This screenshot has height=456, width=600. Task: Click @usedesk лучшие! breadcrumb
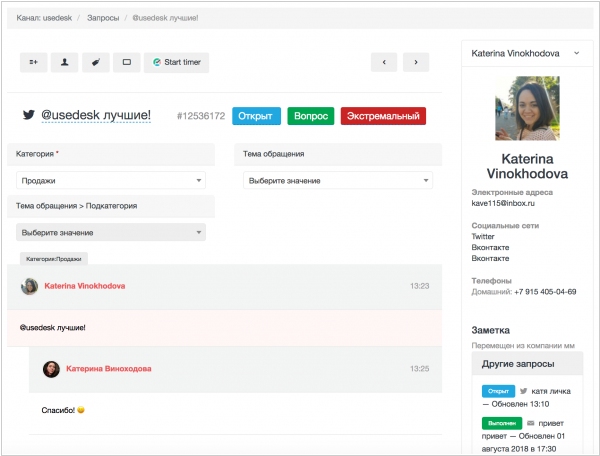click(165, 18)
